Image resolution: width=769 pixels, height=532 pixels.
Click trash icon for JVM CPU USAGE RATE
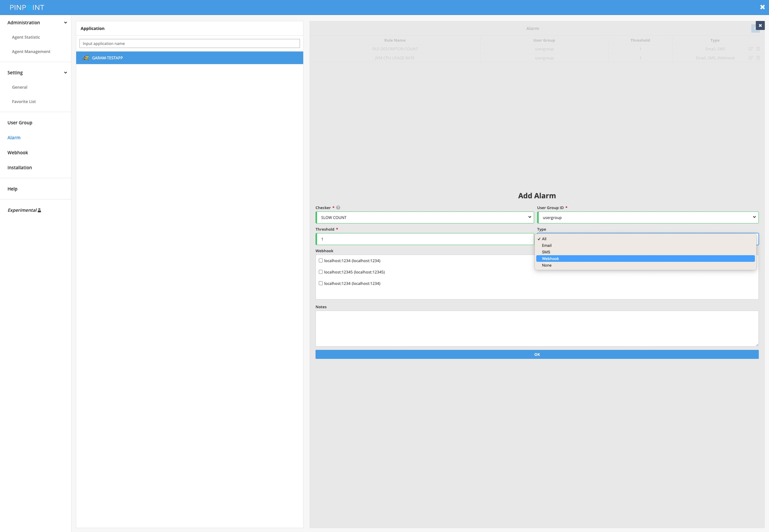point(758,58)
